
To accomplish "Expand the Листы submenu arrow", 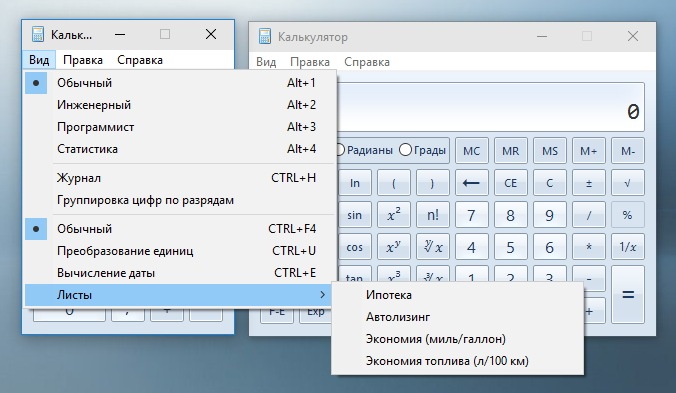I will point(322,295).
